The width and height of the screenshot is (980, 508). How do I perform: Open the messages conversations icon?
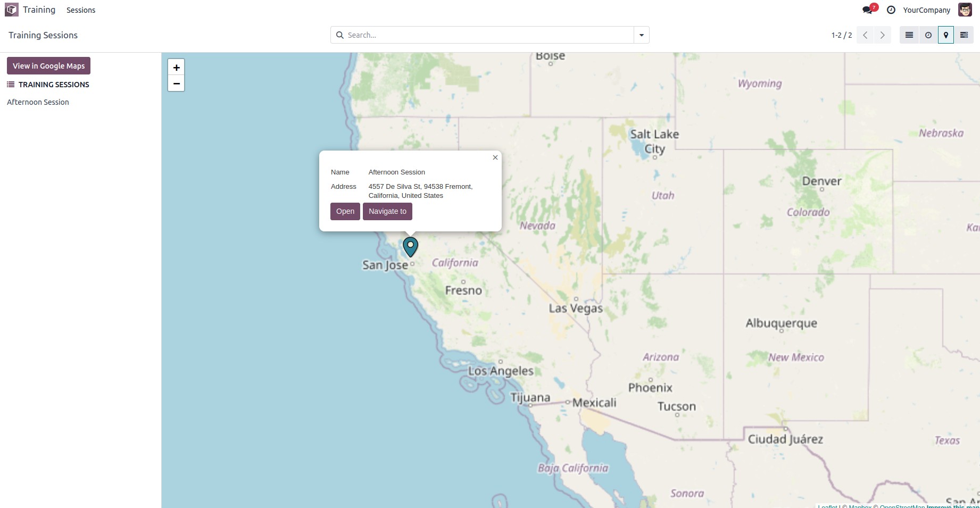coord(868,10)
